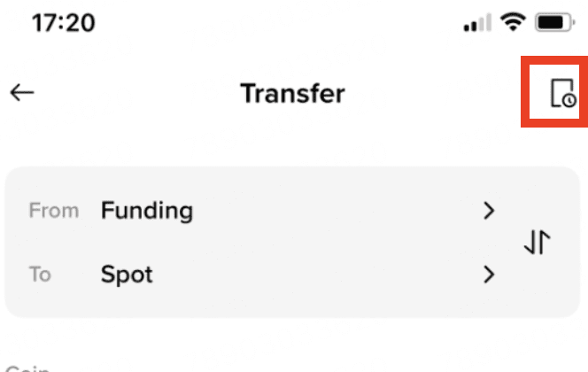
Task: Click empty space between Funding and its chevron
Action: [x=337, y=211]
